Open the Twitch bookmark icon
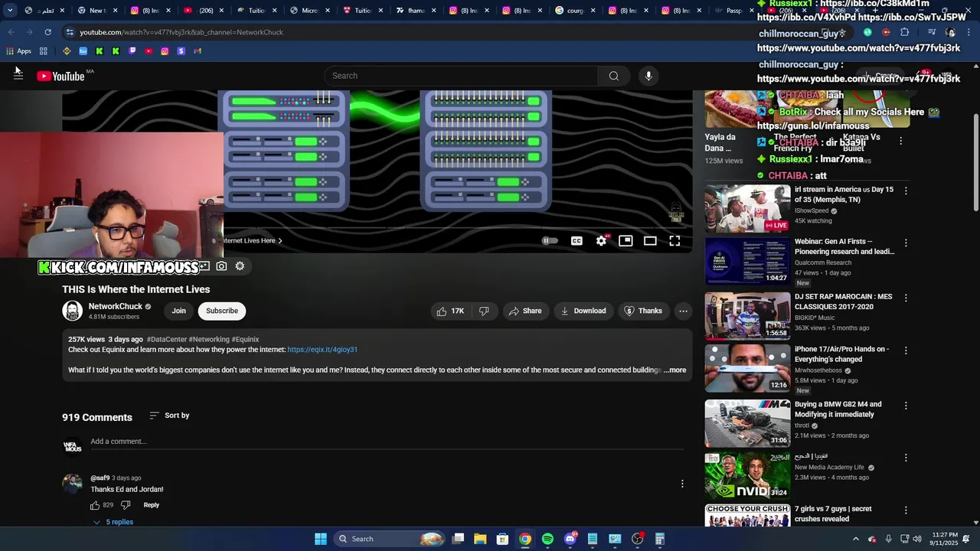 pos(132,51)
